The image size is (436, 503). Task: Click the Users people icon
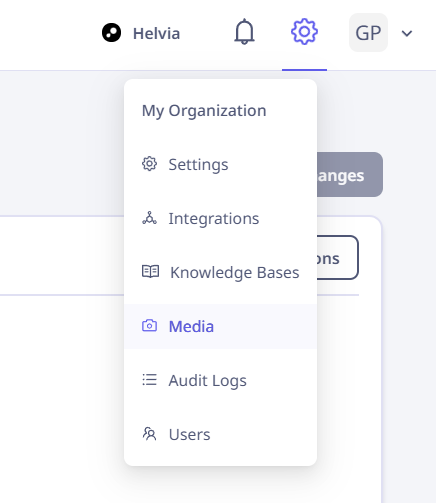(149, 434)
